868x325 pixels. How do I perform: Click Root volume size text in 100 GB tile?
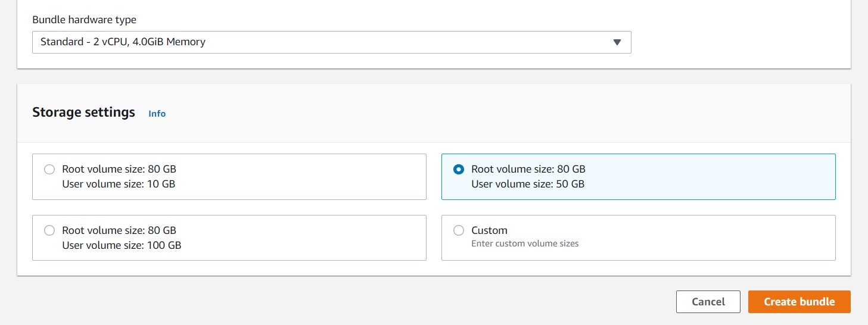(x=119, y=230)
